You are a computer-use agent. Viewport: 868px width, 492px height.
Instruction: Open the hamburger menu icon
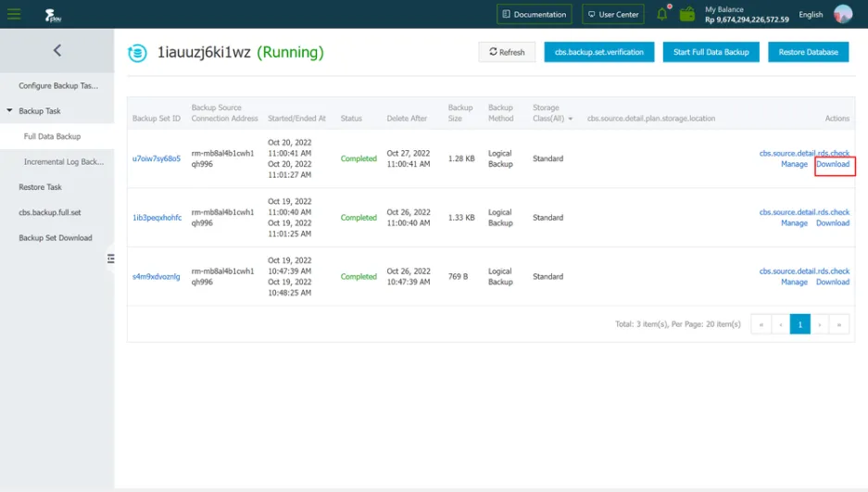pos(14,14)
